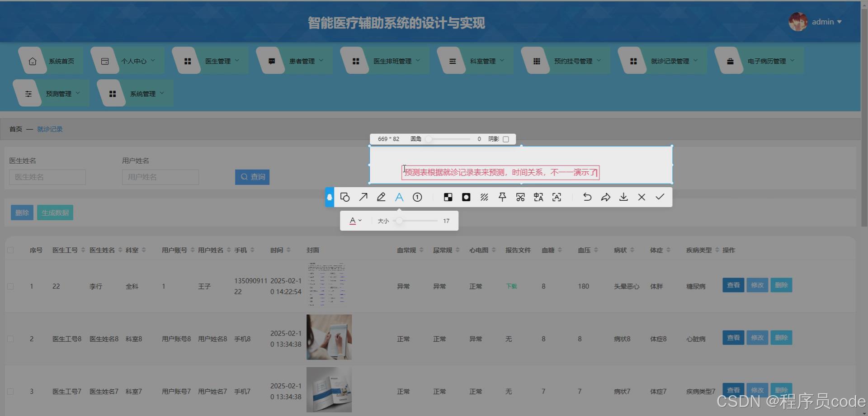Select the numbered step marker tool
Screen dimensions: 868x416
(417, 197)
